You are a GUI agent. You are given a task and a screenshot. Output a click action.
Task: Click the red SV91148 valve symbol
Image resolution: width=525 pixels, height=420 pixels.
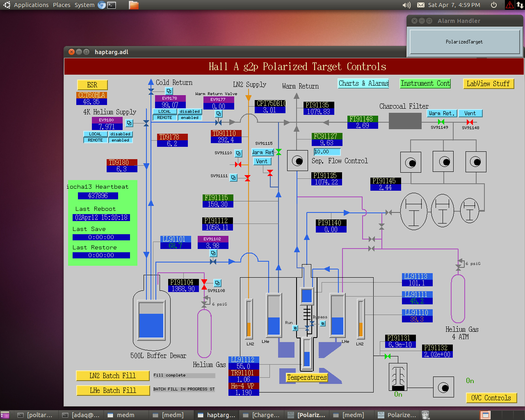click(x=470, y=122)
